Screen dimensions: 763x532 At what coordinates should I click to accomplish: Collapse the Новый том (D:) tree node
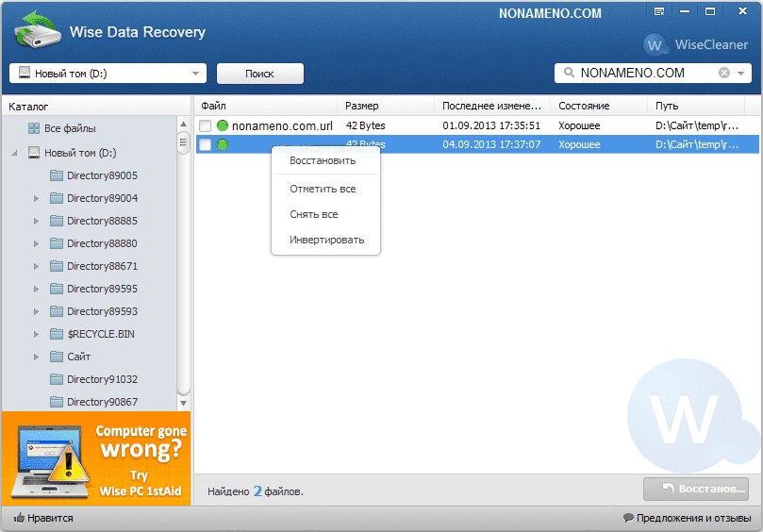pos(14,153)
